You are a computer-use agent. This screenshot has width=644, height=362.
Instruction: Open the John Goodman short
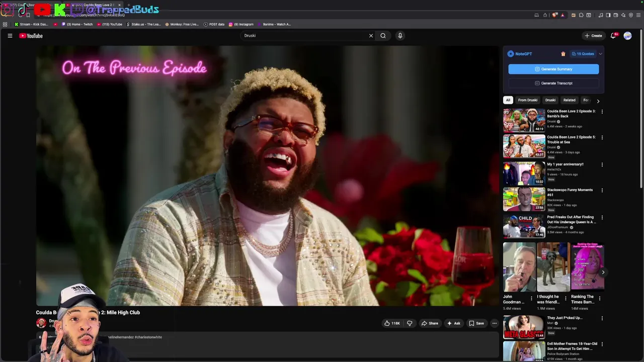(519, 267)
